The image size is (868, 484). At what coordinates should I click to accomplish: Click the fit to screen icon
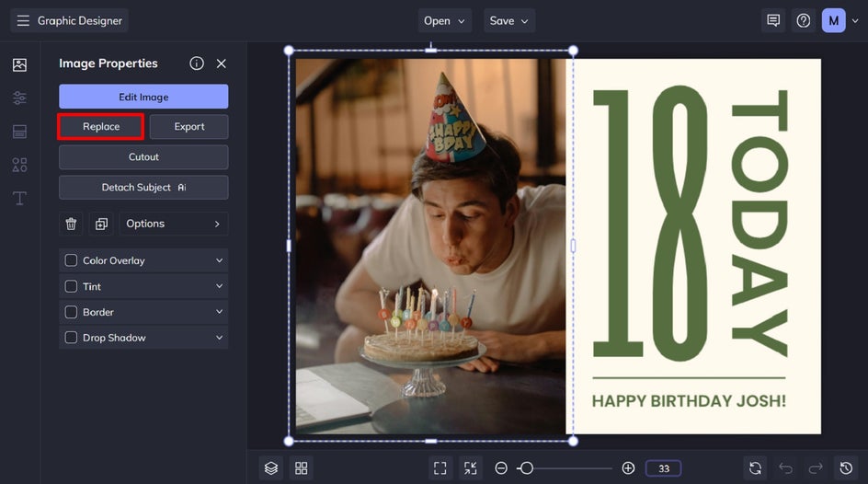(x=440, y=468)
